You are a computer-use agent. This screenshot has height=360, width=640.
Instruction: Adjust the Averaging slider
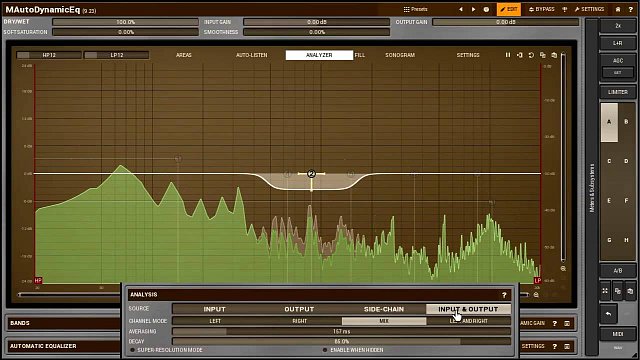tap(341, 331)
